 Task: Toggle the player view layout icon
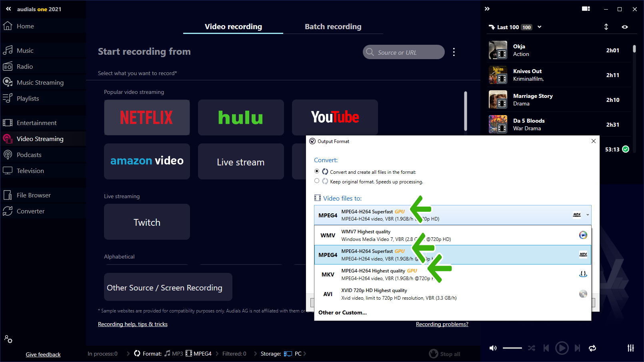click(x=586, y=9)
